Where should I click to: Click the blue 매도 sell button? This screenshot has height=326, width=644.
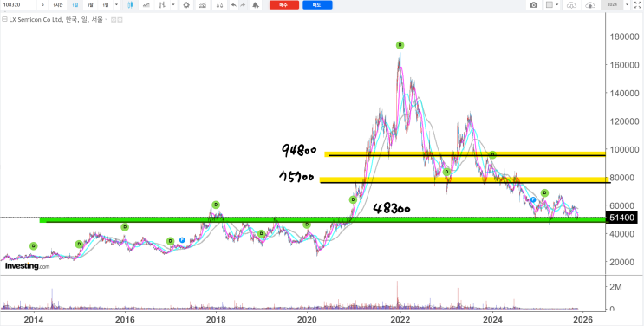point(317,5)
